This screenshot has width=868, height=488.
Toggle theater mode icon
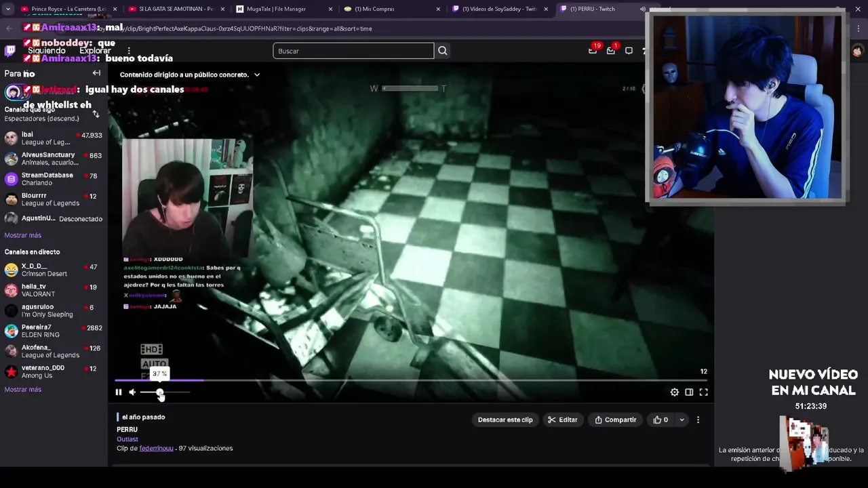pos(689,392)
